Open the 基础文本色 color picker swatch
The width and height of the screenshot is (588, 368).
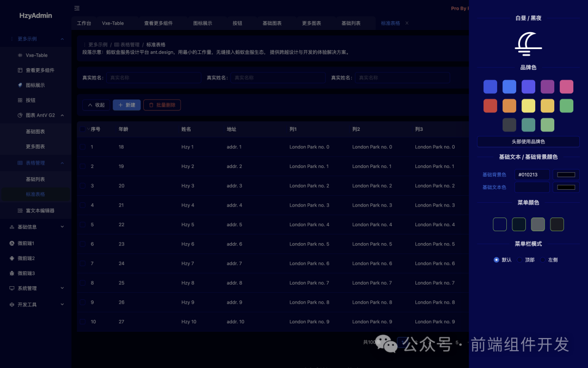(x=566, y=188)
